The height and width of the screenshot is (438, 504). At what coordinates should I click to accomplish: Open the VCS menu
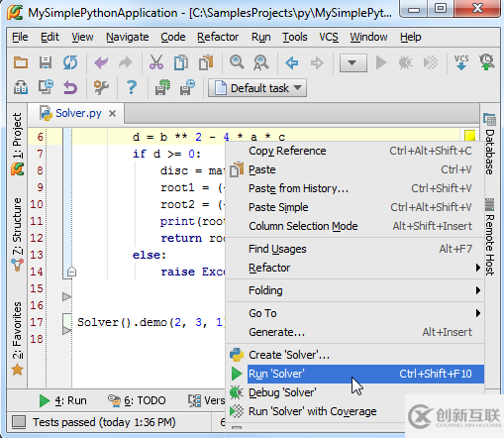329,37
